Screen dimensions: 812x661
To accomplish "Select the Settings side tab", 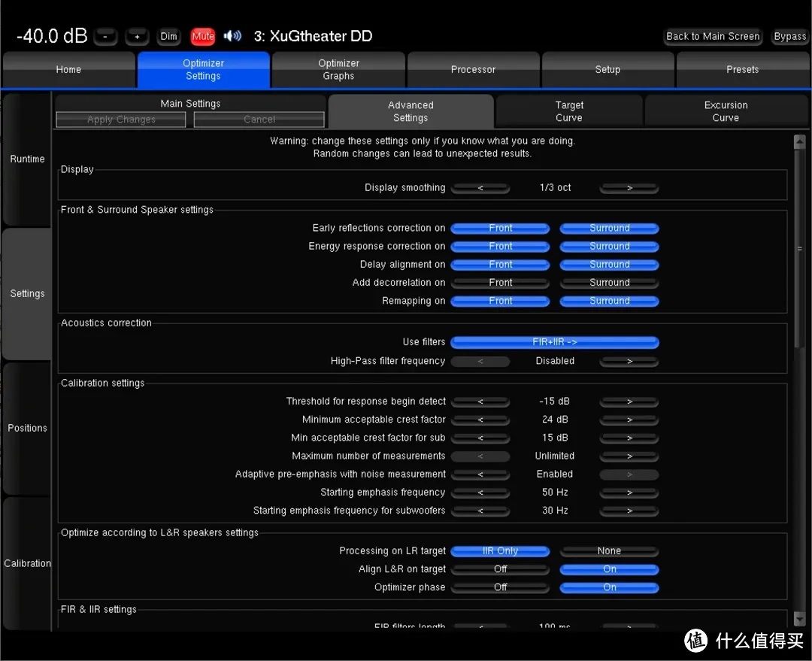I will point(27,294).
